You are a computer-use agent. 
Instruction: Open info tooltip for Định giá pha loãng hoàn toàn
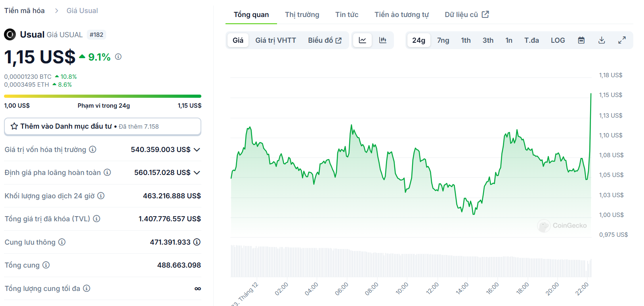coord(107,172)
